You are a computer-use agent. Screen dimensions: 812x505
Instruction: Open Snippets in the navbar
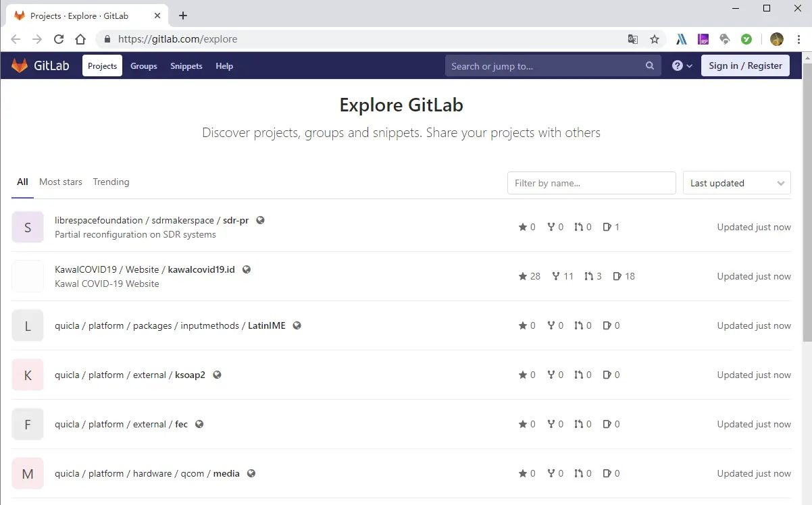[x=186, y=65]
